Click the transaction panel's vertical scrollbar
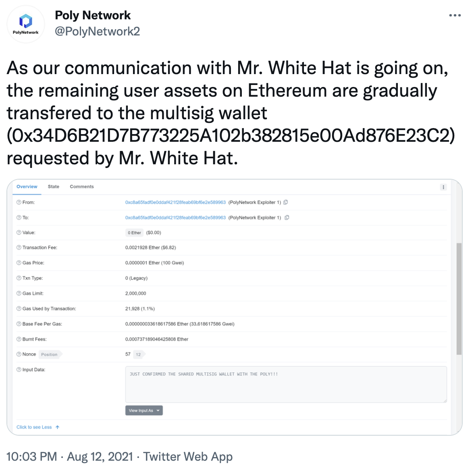474x476 pixels. tap(459, 298)
